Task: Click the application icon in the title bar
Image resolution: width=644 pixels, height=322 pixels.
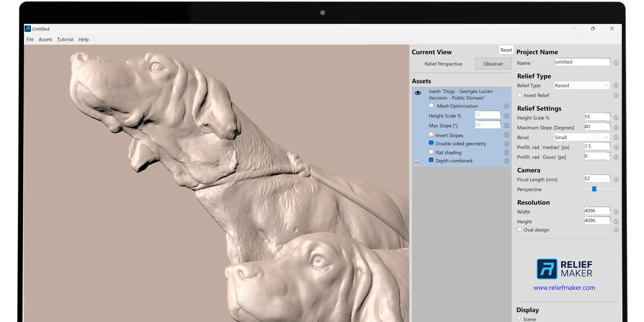Action: click(28, 29)
